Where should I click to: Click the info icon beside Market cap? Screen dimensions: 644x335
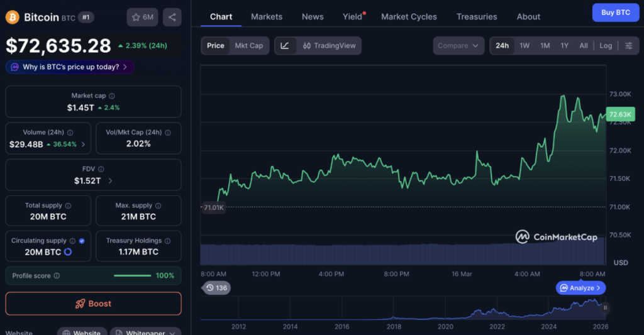(112, 96)
